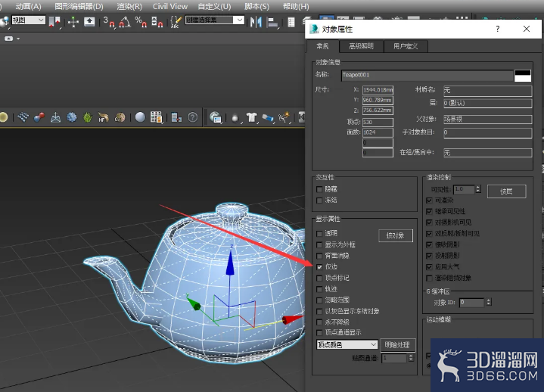Toggle the Angle Snap icon
This screenshot has height=392, width=544.
coord(126,22)
